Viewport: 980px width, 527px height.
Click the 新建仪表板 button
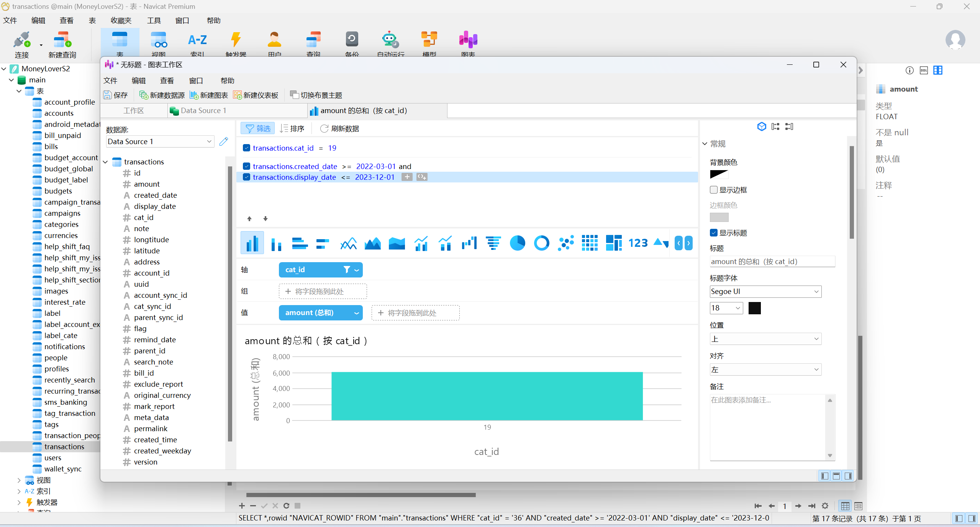256,95
